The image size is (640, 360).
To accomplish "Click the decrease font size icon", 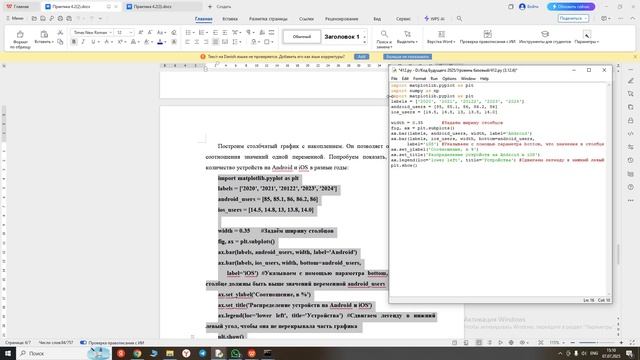I will (150, 32).
